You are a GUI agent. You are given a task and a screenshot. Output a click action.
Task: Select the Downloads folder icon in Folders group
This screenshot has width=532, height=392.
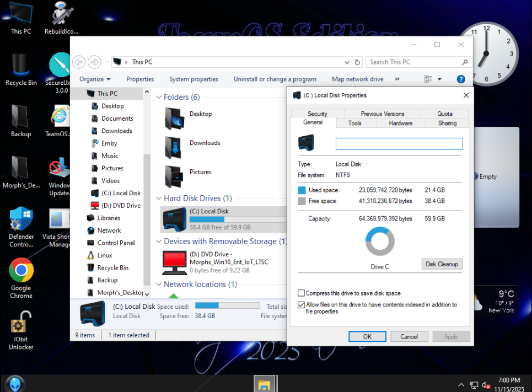[x=174, y=148]
